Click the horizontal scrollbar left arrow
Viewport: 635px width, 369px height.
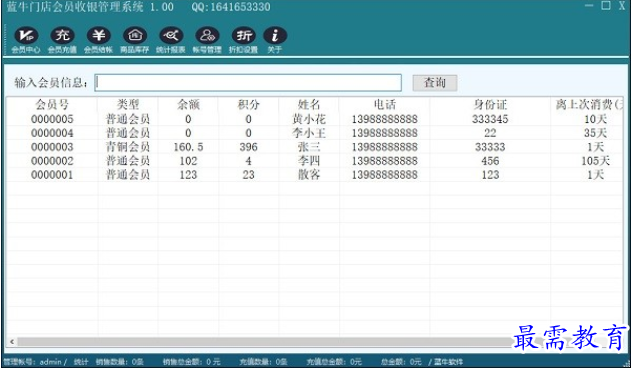[x=12, y=342]
